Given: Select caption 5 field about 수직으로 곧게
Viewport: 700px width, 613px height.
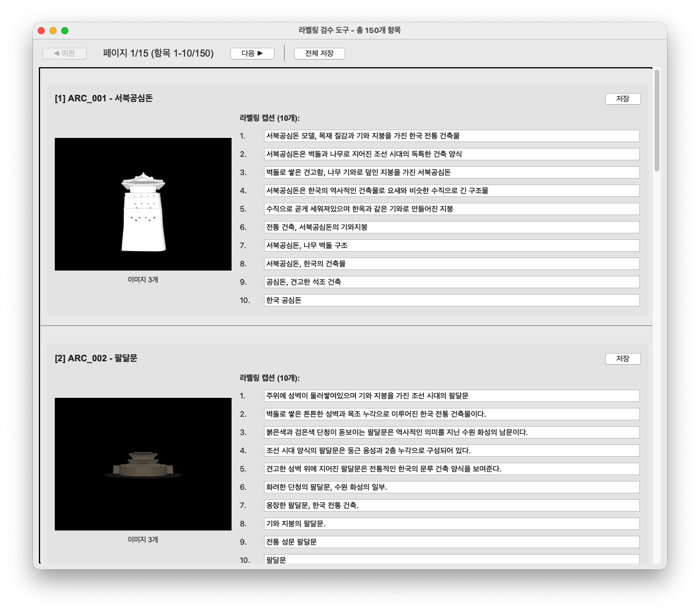Looking at the screenshot, I should pyautogui.click(x=451, y=209).
